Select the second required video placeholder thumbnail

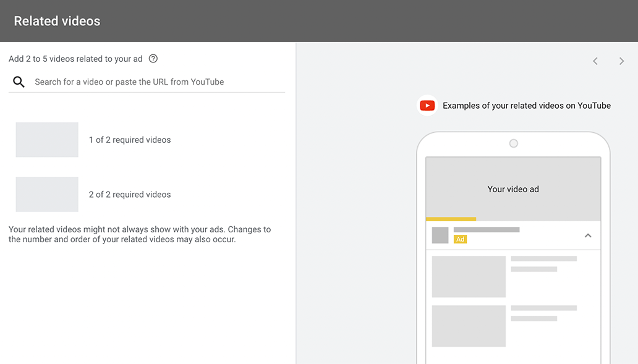[x=47, y=194]
